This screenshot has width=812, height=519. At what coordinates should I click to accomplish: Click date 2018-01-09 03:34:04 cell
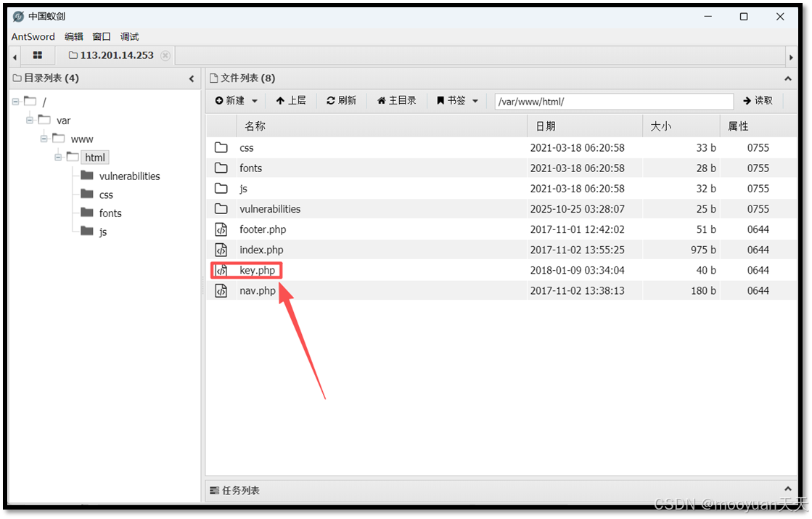(577, 270)
